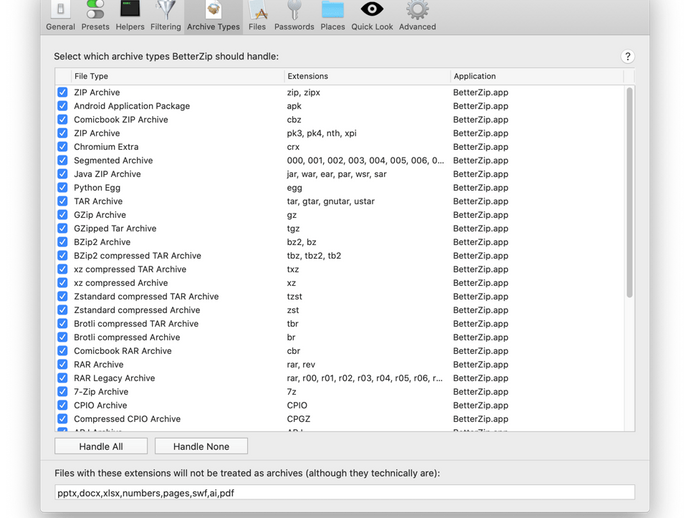Select Zstandard compressed TAR Archive row
Screen dimensions: 690x518
click(x=339, y=297)
